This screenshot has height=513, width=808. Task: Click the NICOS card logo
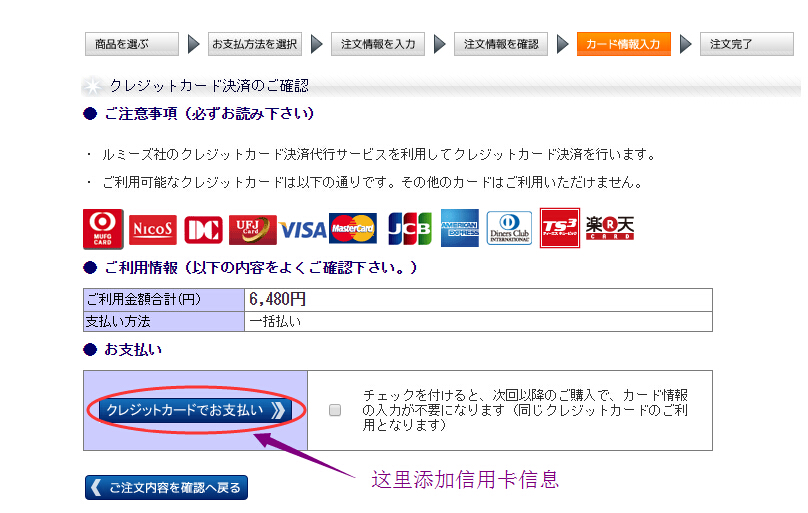pyautogui.click(x=152, y=230)
